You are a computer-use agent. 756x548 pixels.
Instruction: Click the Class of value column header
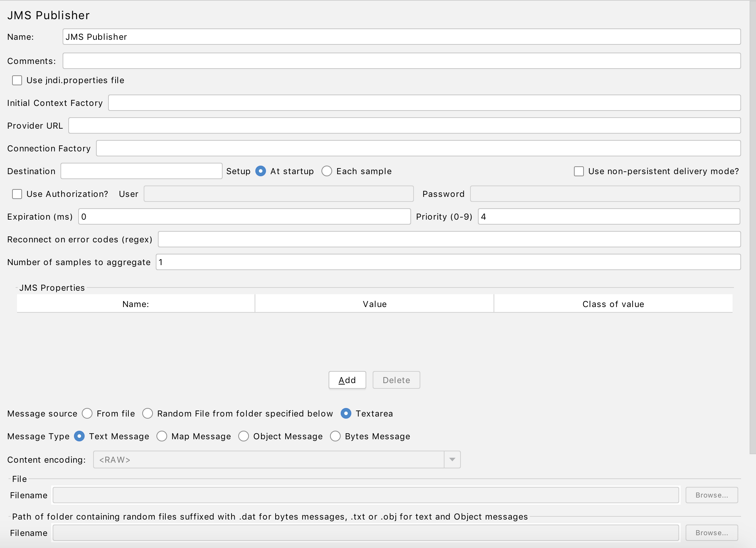[613, 304]
